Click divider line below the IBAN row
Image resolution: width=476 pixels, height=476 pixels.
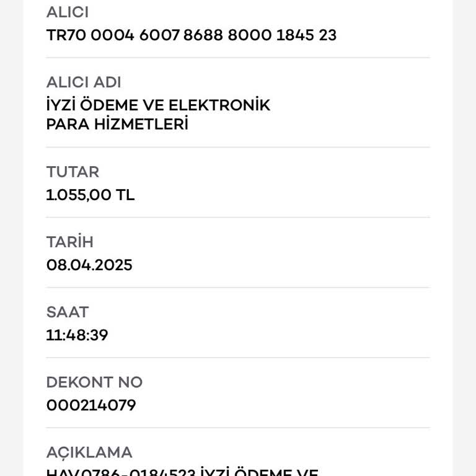(x=238, y=58)
